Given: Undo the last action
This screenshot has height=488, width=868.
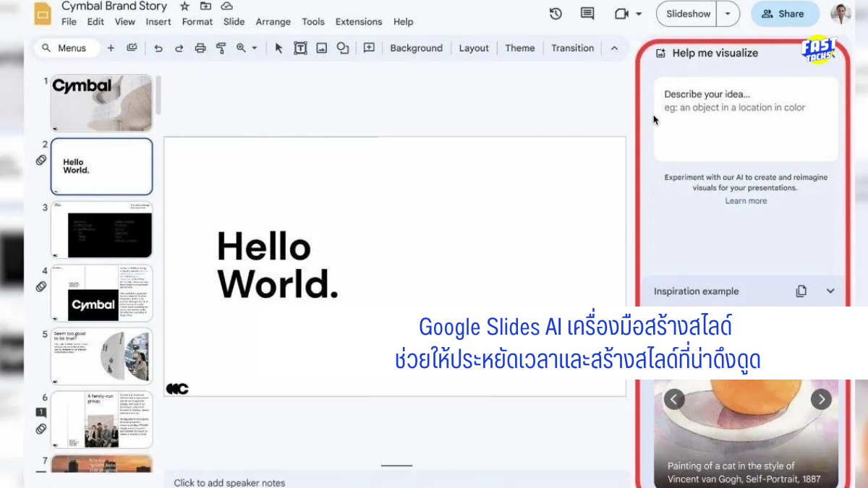Looking at the screenshot, I should tap(158, 48).
